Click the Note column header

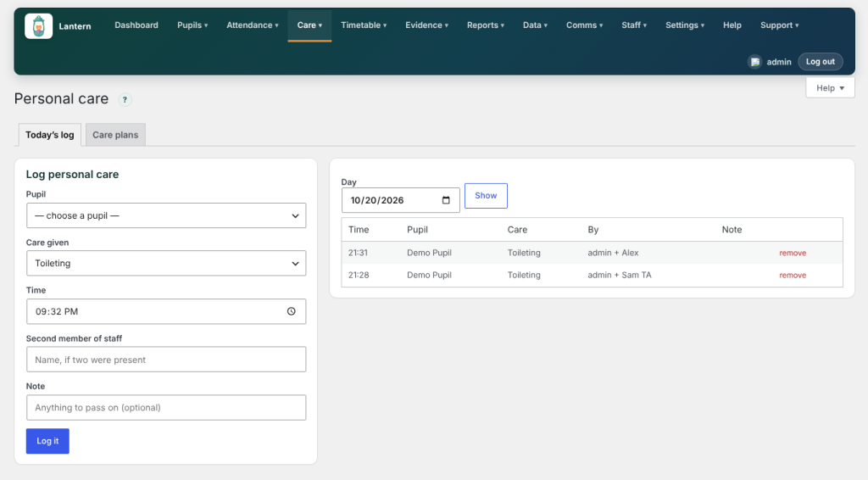pyautogui.click(x=732, y=229)
